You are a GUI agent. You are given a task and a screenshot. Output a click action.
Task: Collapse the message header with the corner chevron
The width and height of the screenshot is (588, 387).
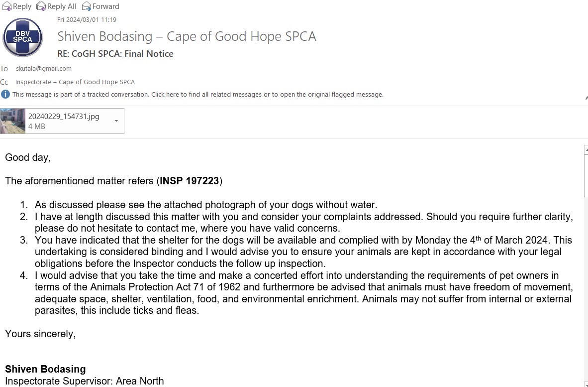point(587,98)
